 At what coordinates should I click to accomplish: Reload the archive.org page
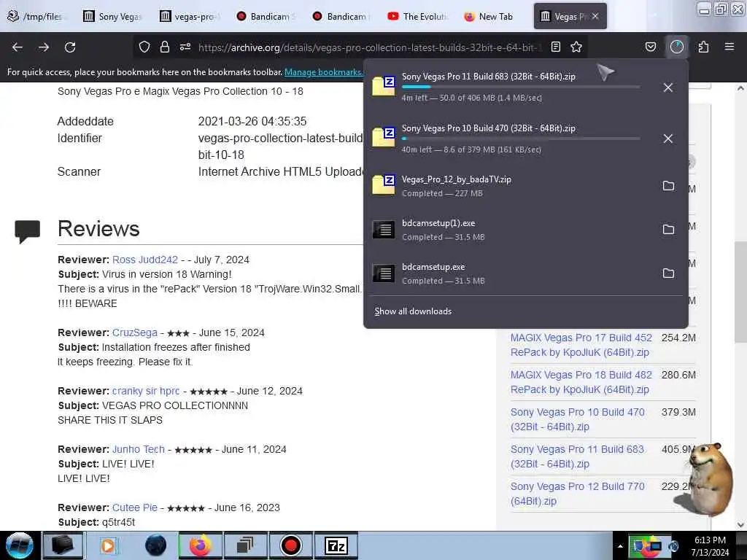click(x=70, y=47)
